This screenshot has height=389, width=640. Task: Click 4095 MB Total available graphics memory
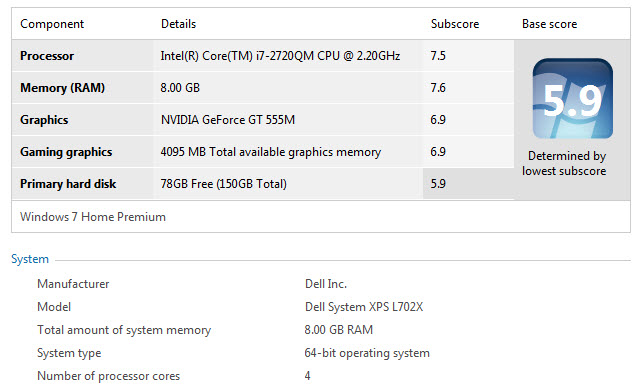[x=271, y=152]
